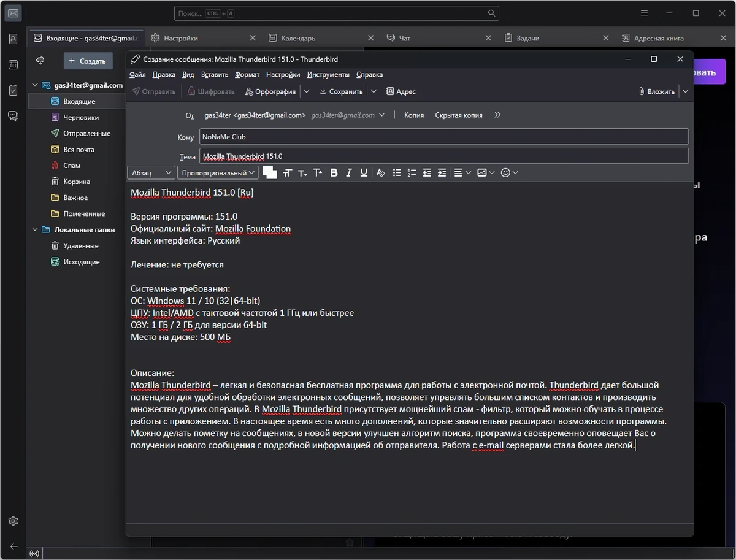Open the Формат menu

[x=247, y=74]
